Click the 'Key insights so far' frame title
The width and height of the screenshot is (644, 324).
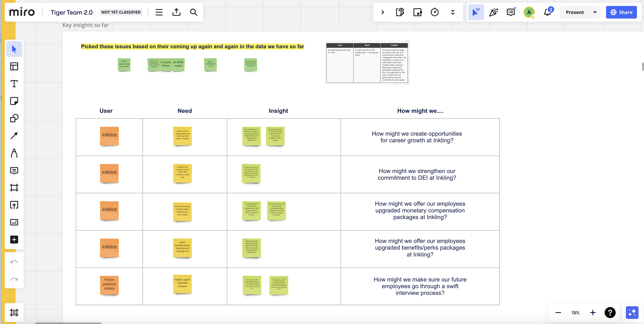coord(86,25)
